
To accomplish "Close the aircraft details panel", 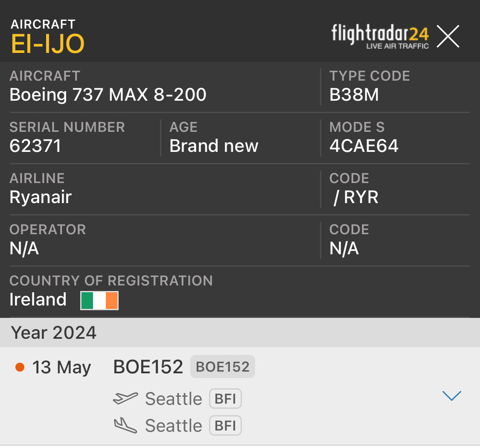I will pos(448,36).
